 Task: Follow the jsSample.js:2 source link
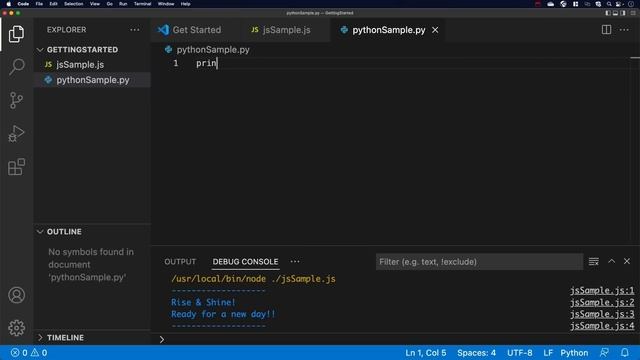(x=602, y=302)
